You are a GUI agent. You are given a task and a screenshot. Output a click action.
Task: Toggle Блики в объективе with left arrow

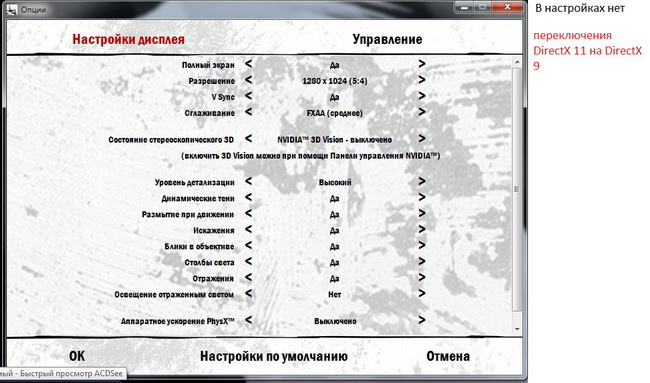click(248, 245)
